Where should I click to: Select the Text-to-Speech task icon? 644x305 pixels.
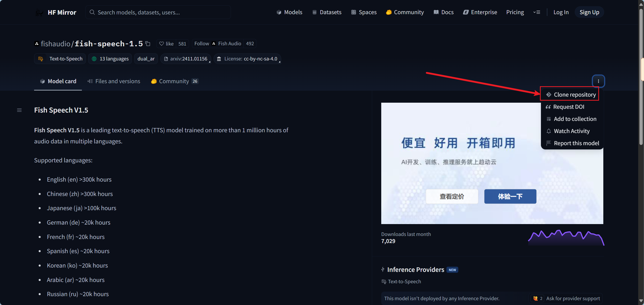pos(41,59)
